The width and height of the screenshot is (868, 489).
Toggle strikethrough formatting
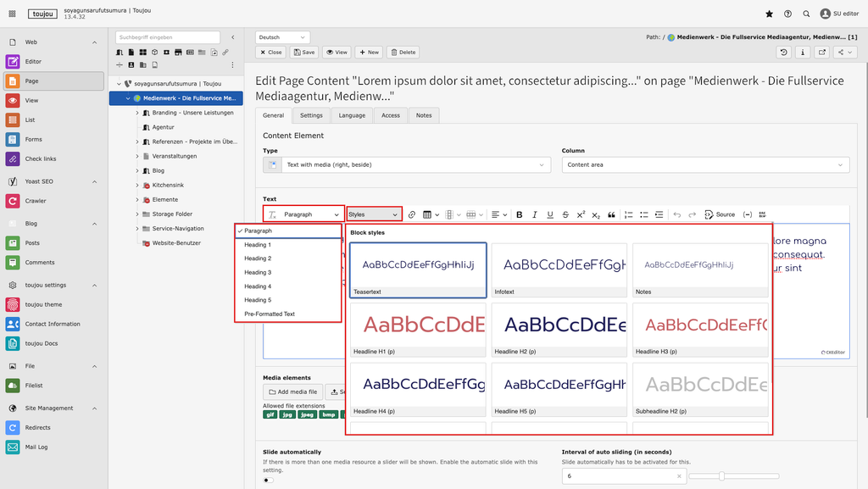point(565,214)
